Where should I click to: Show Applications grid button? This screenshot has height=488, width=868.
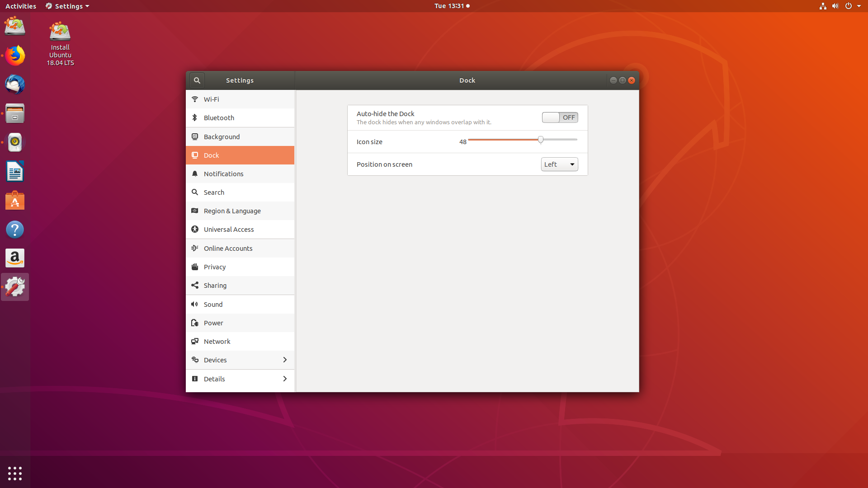pos(15,473)
